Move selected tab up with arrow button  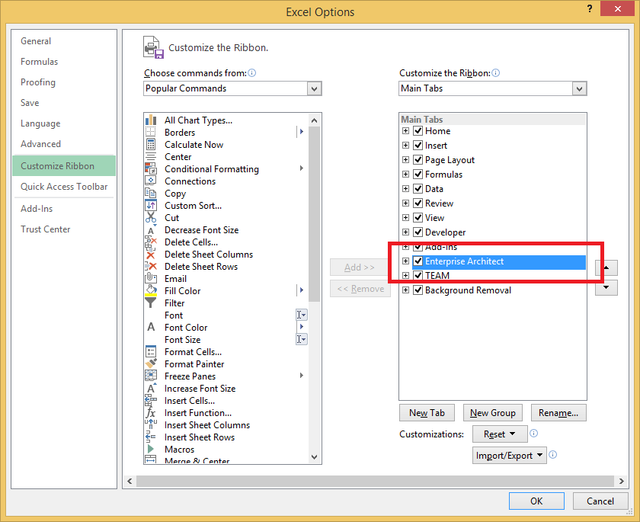[x=606, y=268]
